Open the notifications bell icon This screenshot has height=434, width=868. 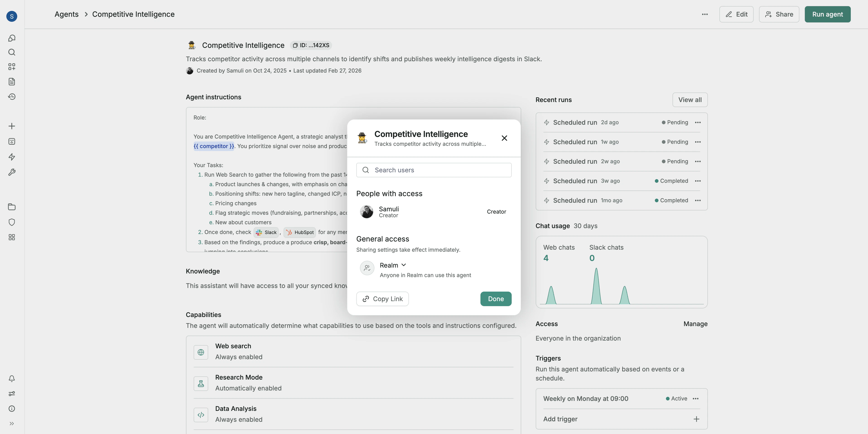pyautogui.click(x=12, y=379)
